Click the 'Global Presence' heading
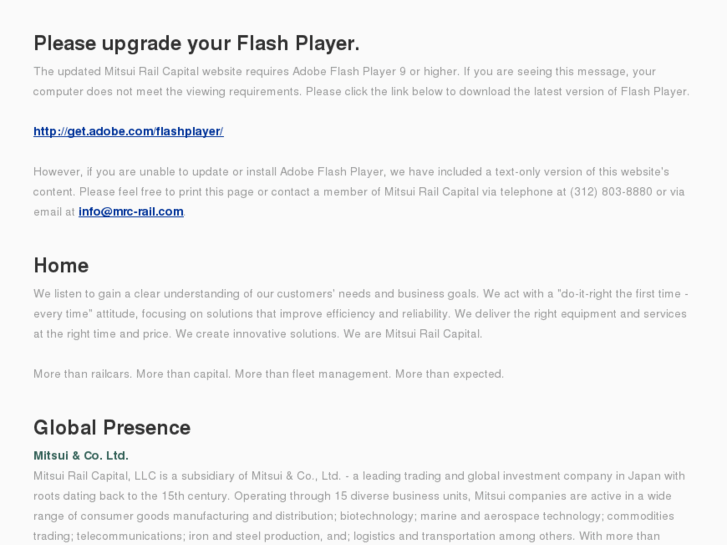This screenshot has height=545, width=727. (x=112, y=427)
